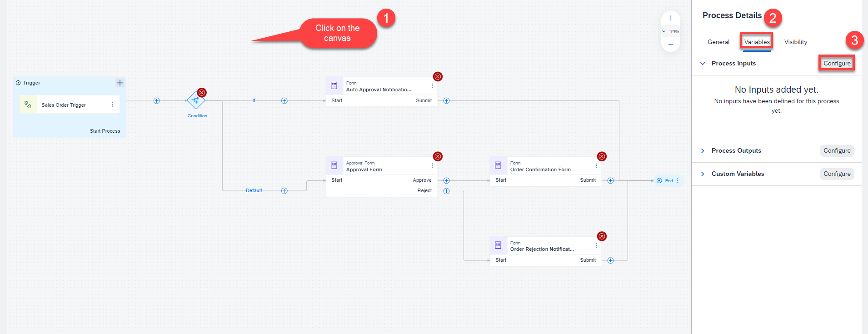Viewport: 868px width, 334px height.
Task: Click Configure for Process Inputs
Action: pos(837,63)
